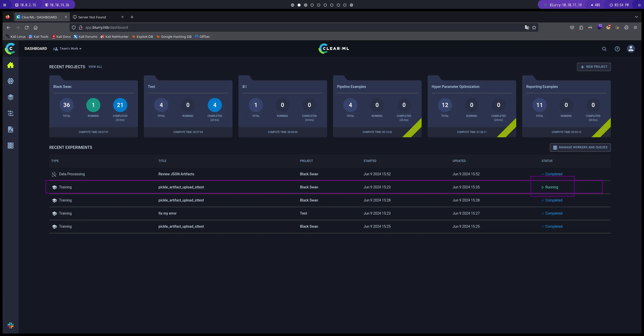The height and width of the screenshot is (336, 644).
Task: Open the search magnifier in header
Action: point(604,49)
